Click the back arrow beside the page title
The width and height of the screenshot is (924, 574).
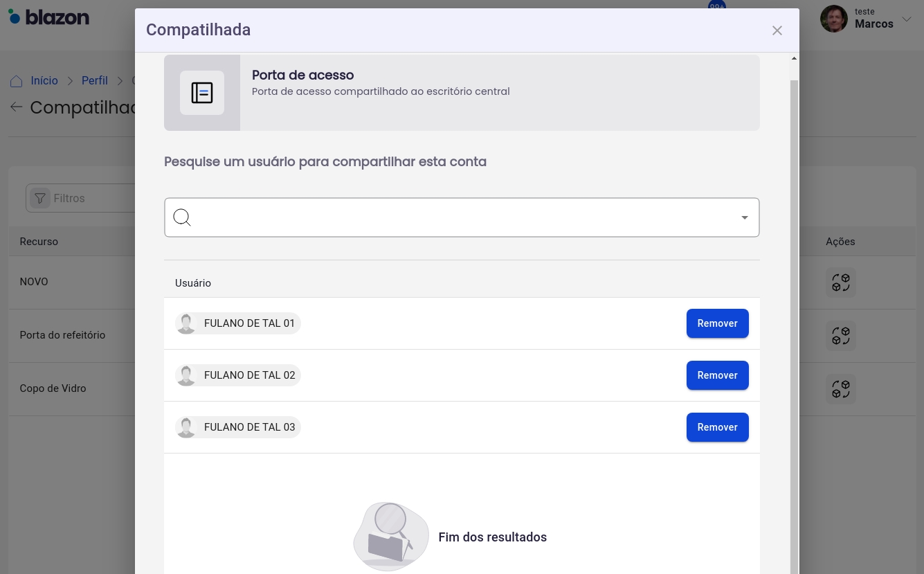click(x=16, y=107)
